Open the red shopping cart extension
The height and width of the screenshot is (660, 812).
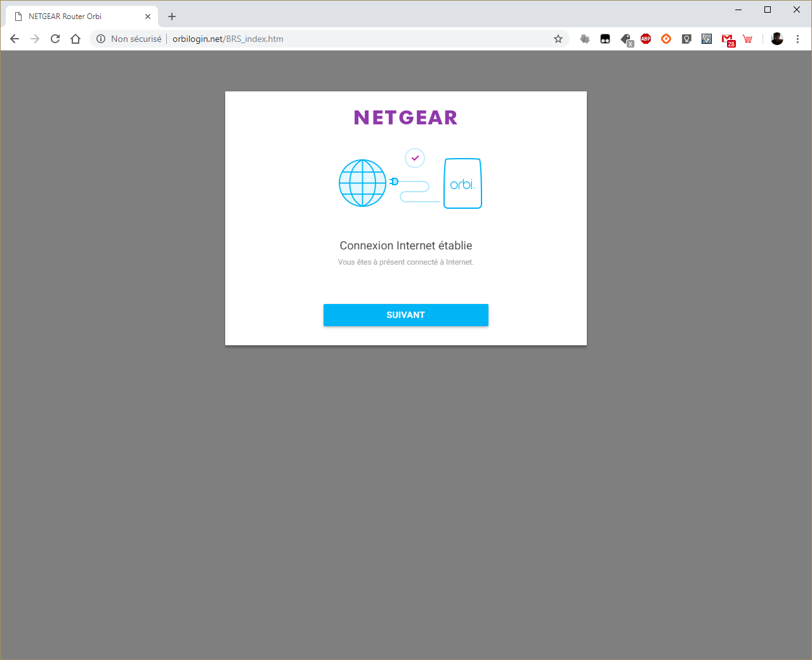[748, 39]
